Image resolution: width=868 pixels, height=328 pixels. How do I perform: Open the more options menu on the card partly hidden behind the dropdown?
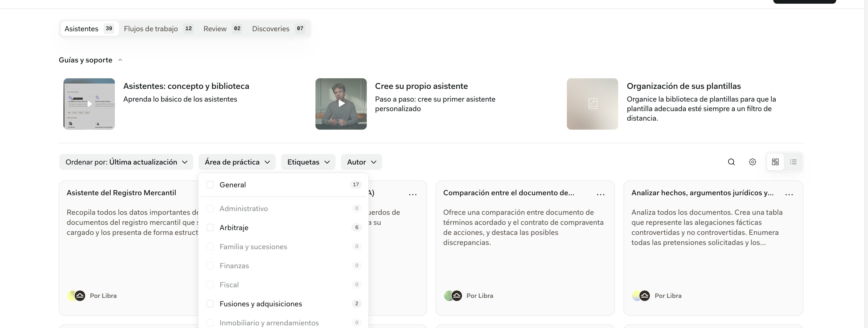click(413, 194)
